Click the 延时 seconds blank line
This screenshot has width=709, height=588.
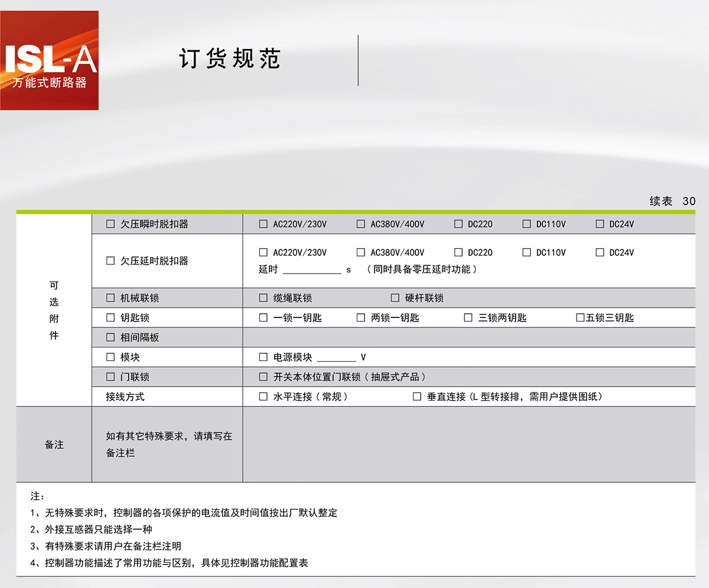[x=312, y=269]
